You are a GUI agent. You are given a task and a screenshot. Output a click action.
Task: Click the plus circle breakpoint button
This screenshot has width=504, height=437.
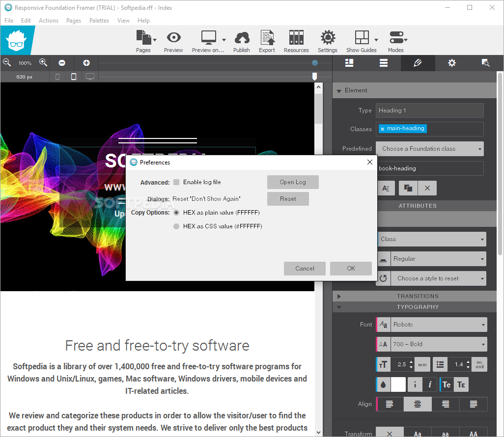[86, 63]
